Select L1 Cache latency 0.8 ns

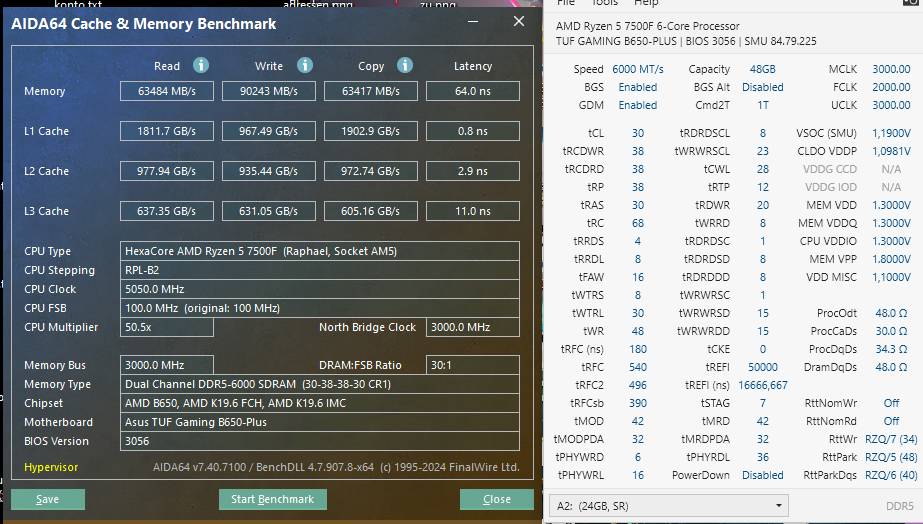tap(473, 131)
